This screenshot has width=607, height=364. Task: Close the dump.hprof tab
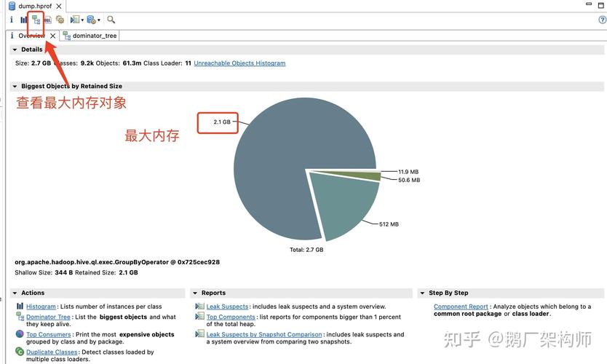coord(59,7)
